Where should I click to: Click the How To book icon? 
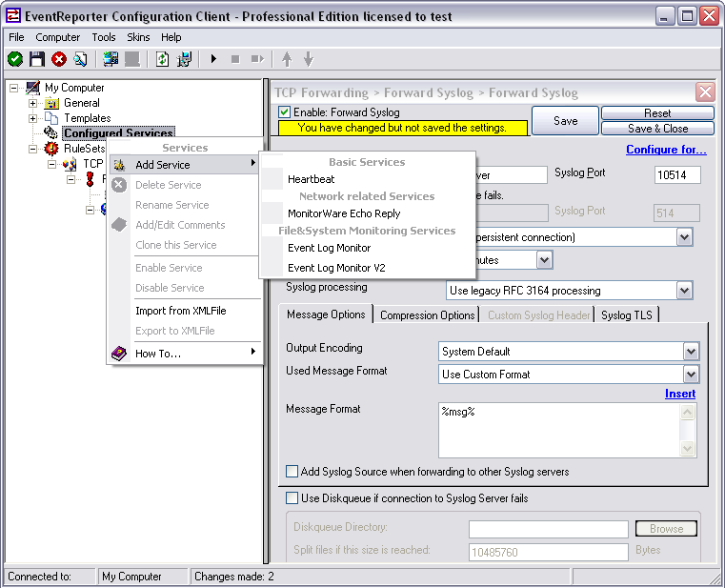point(119,354)
